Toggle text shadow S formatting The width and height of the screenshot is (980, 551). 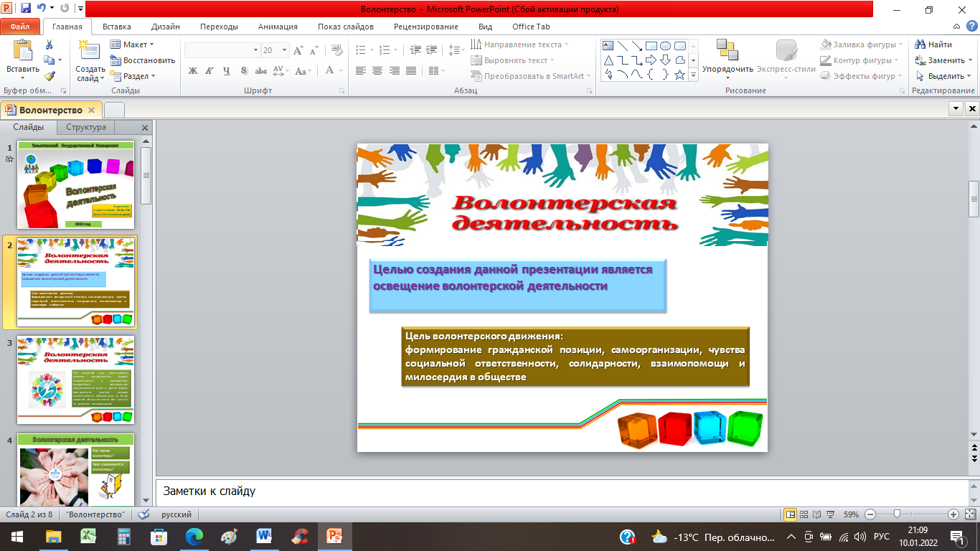point(244,70)
